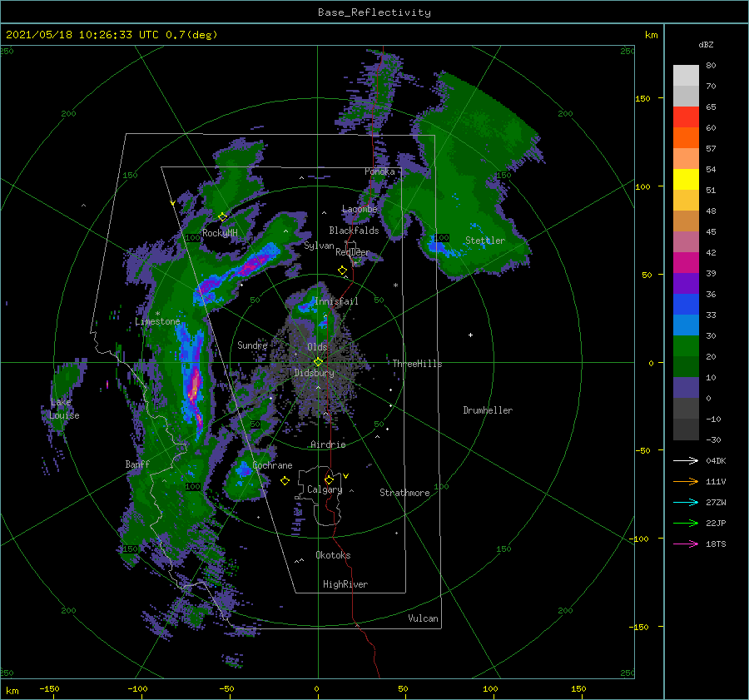Select the magenta 42 dBZ color swatch
The image size is (749, 700).
[x=686, y=262]
